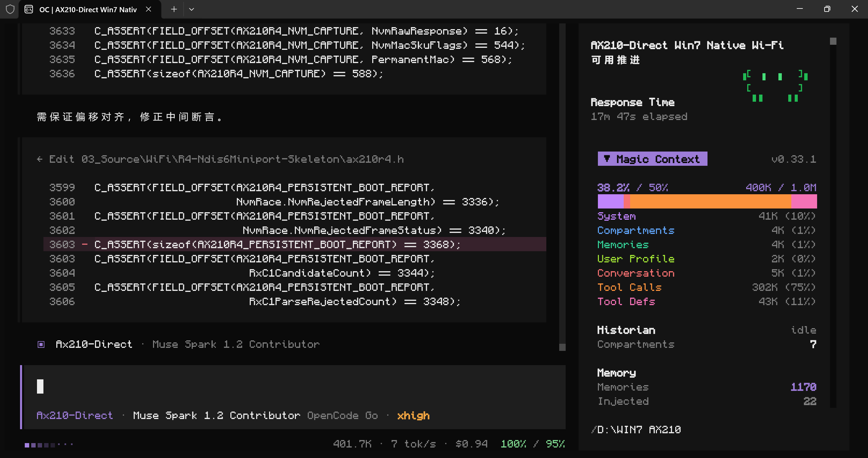Viewport: 868px width, 458px height.
Task: Click the System usage row
Action: [706, 216]
